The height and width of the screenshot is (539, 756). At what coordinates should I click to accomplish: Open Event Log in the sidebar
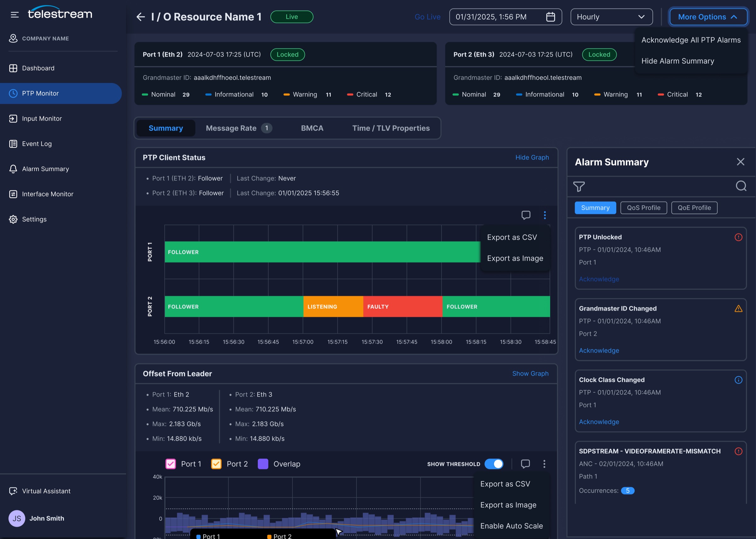pos(61,144)
